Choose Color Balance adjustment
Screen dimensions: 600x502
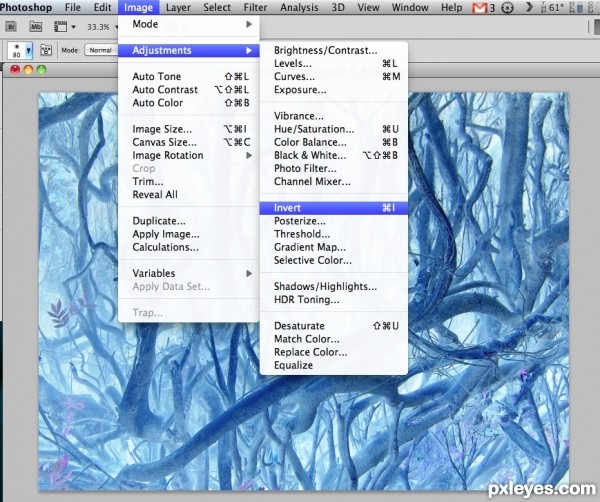(334, 142)
